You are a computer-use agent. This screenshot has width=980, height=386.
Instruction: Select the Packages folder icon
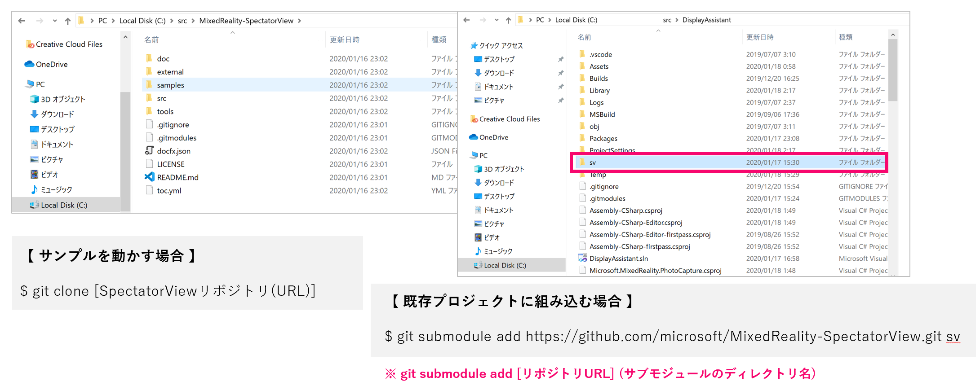(x=582, y=138)
